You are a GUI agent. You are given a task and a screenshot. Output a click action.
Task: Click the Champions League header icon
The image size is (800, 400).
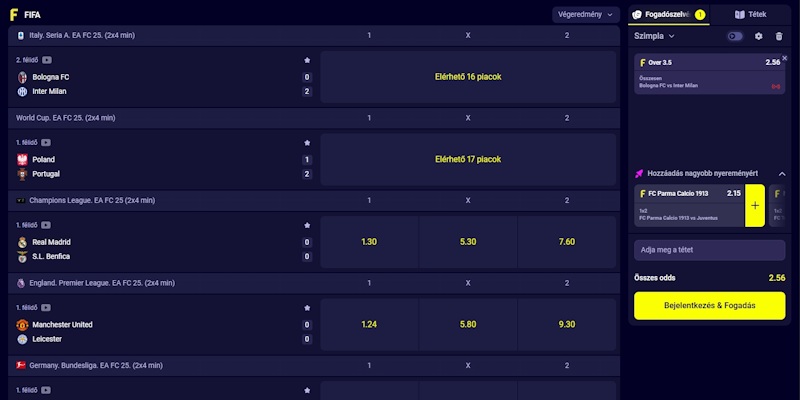21,201
